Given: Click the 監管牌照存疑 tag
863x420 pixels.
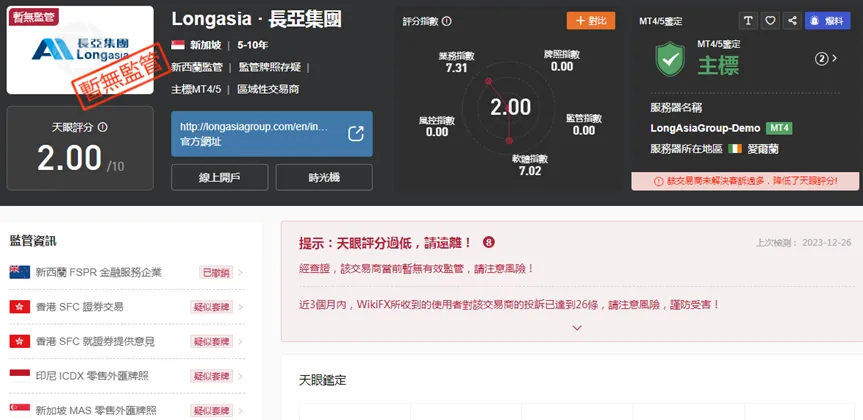Looking at the screenshot, I should coord(270,67).
